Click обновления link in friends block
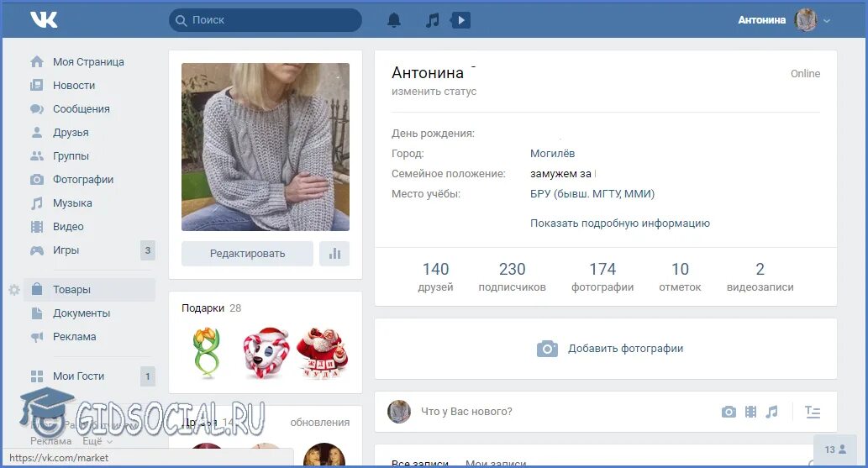The height and width of the screenshot is (468, 868). pos(320,422)
